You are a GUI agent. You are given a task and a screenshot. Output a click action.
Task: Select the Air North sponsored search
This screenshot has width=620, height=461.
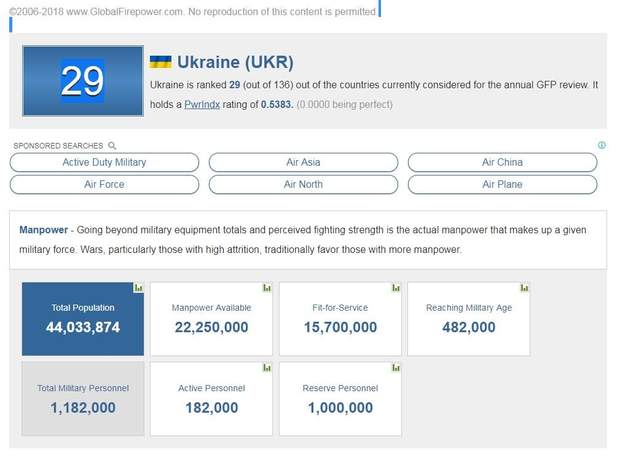[x=303, y=184]
